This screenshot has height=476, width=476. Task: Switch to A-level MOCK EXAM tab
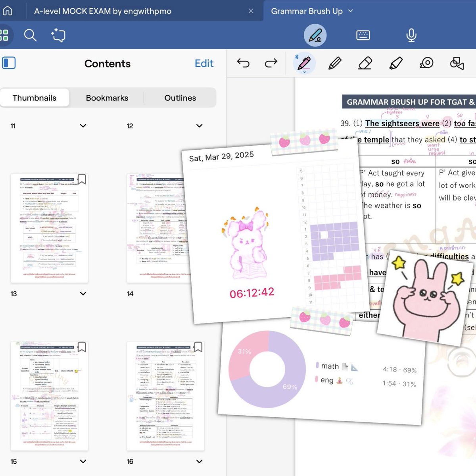[103, 11]
